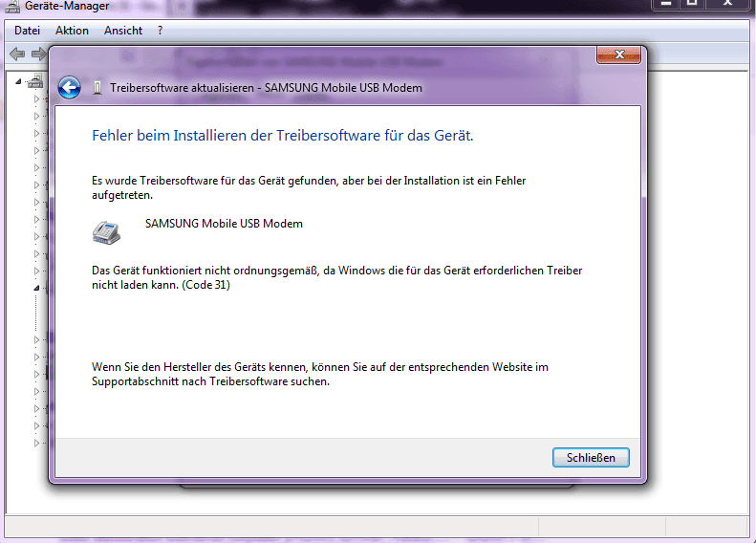Screen dimensions: 756x543
Task: Click 'Es wurde Treibersoftware für das Gerät gefunden' text
Action: pos(215,181)
